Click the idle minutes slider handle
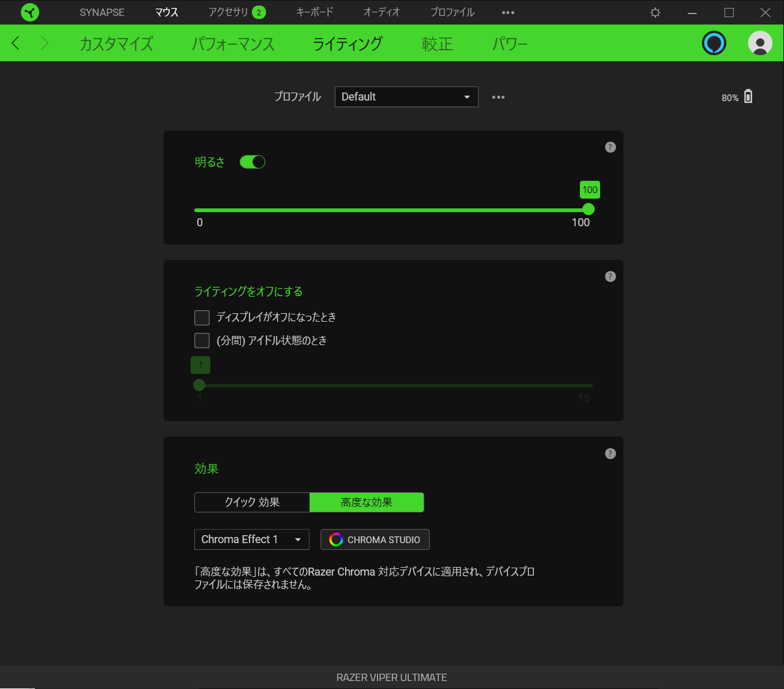Screen dimensions: 784x689 pyautogui.click(x=199, y=385)
